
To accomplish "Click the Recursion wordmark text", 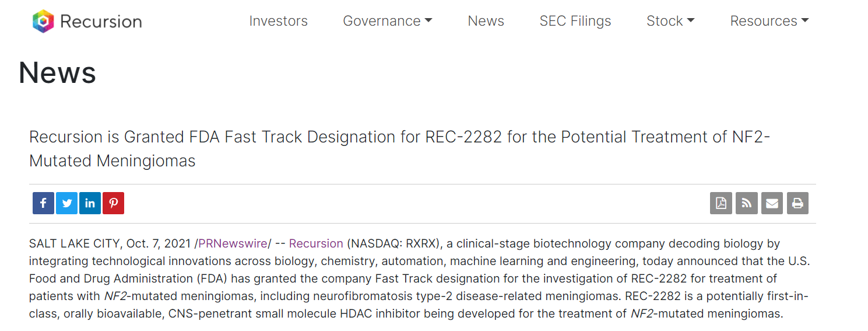I will pos(101,22).
